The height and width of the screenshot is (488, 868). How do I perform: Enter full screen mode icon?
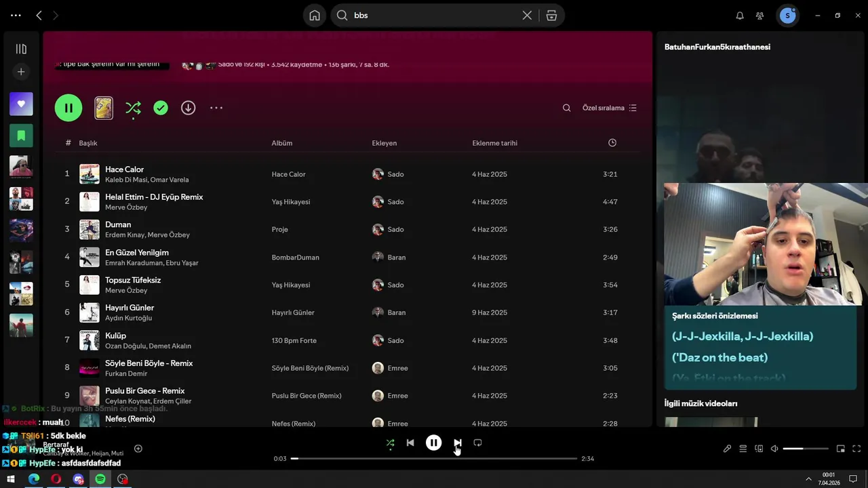(856, 449)
